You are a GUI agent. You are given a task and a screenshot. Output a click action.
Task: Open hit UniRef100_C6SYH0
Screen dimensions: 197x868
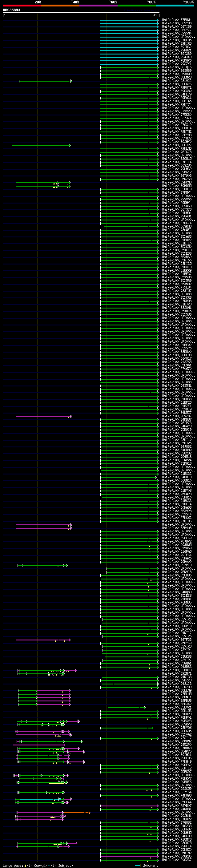click(x=177, y=23)
